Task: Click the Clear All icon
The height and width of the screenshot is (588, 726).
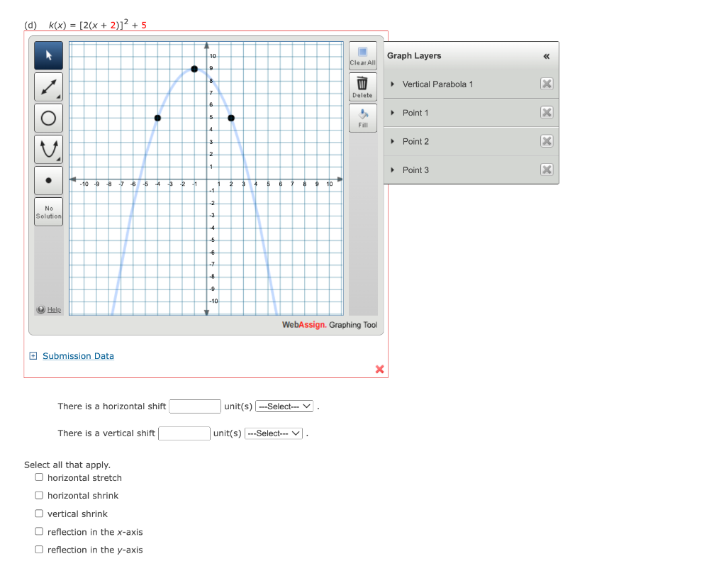Action: coord(362,55)
